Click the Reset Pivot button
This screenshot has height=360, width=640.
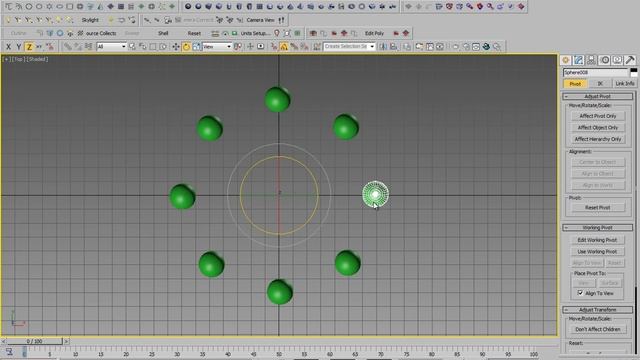(x=598, y=207)
